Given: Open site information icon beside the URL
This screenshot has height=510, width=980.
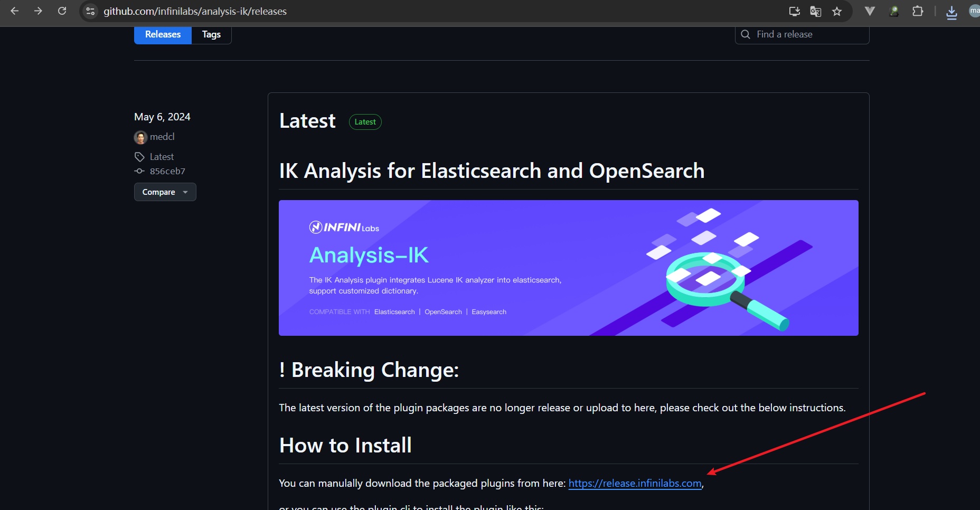Looking at the screenshot, I should pyautogui.click(x=91, y=11).
